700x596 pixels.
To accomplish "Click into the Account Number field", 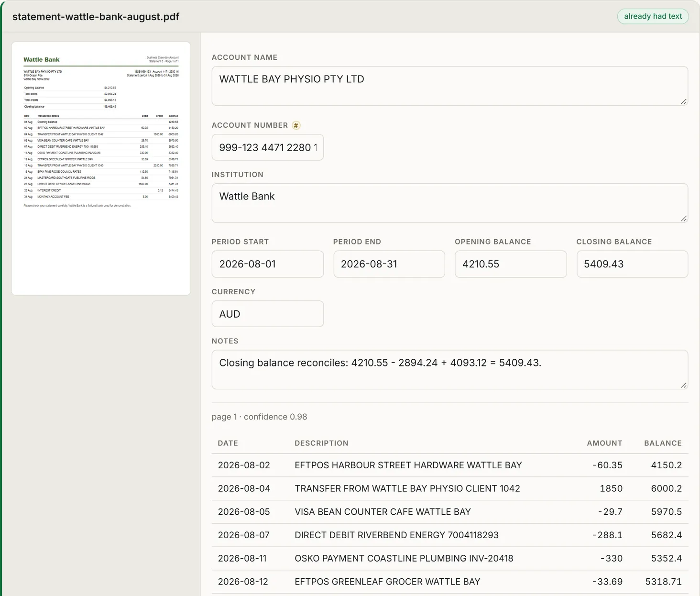I will (268, 147).
